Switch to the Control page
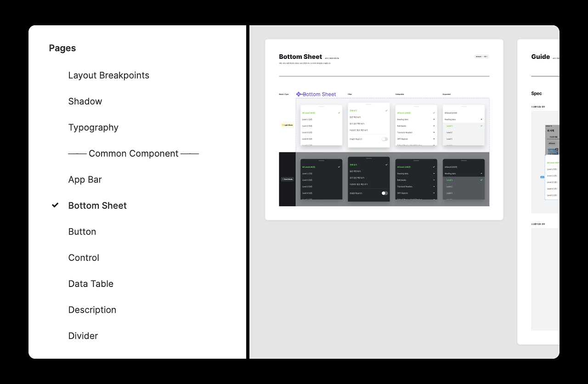Viewport: 588px width, 384px height. point(84,258)
